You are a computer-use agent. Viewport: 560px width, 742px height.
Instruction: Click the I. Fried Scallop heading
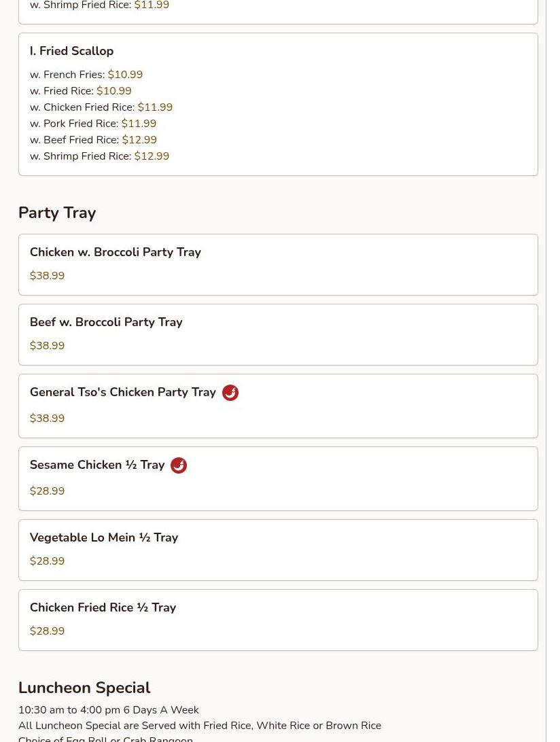tap(71, 51)
